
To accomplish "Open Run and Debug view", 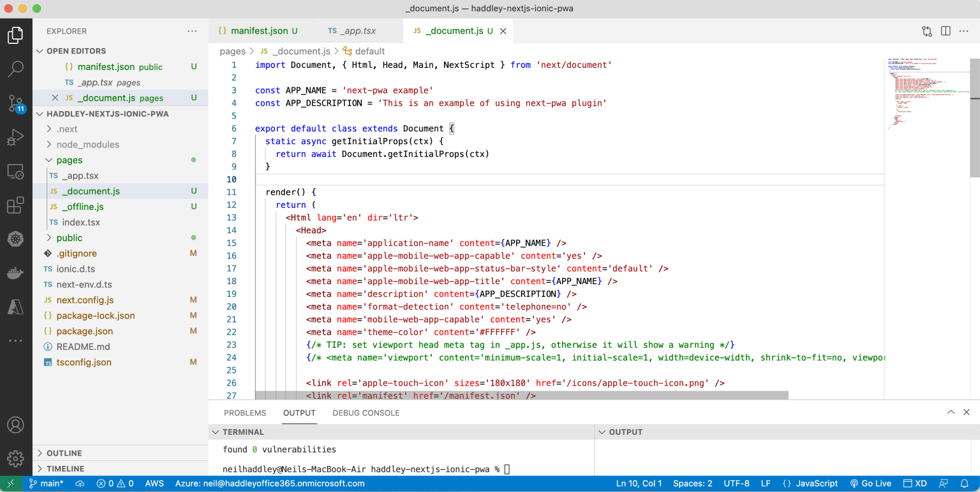I will pos(15,137).
